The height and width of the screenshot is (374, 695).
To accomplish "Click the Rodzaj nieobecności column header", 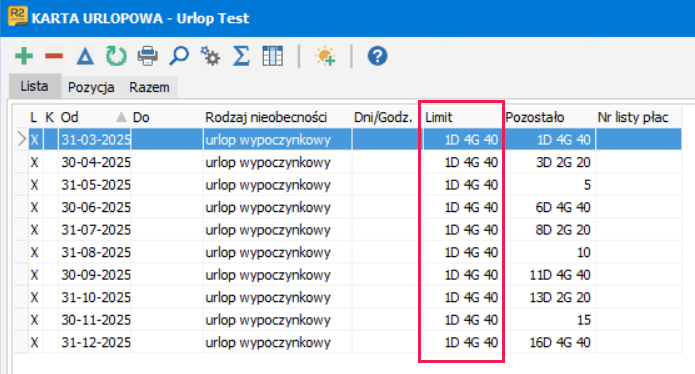I will tap(266, 117).
